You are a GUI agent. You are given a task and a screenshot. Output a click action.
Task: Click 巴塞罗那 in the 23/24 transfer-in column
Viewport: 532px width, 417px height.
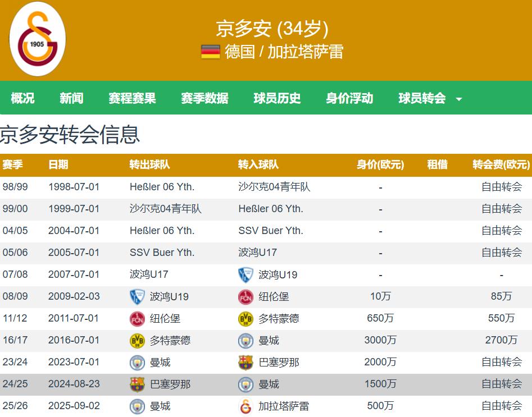coord(279,363)
